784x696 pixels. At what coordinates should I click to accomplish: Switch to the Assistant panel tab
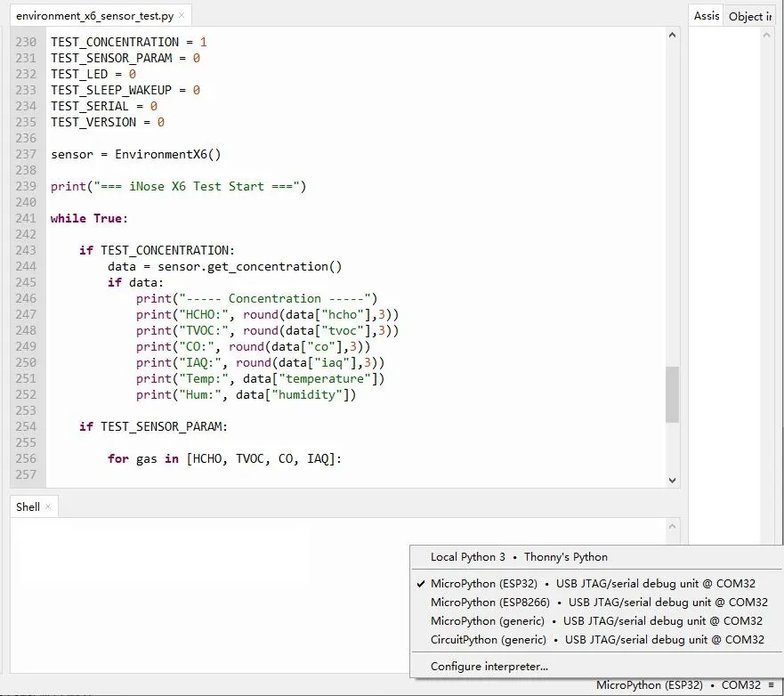(707, 16)
